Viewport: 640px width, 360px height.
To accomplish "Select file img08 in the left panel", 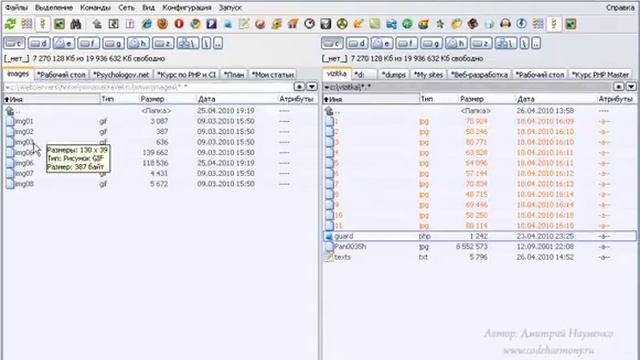I will [160, 184].
